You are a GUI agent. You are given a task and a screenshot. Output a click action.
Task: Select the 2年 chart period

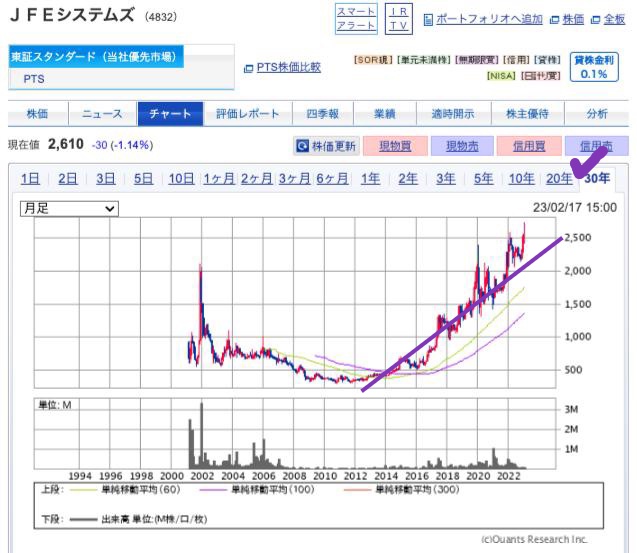408,178
